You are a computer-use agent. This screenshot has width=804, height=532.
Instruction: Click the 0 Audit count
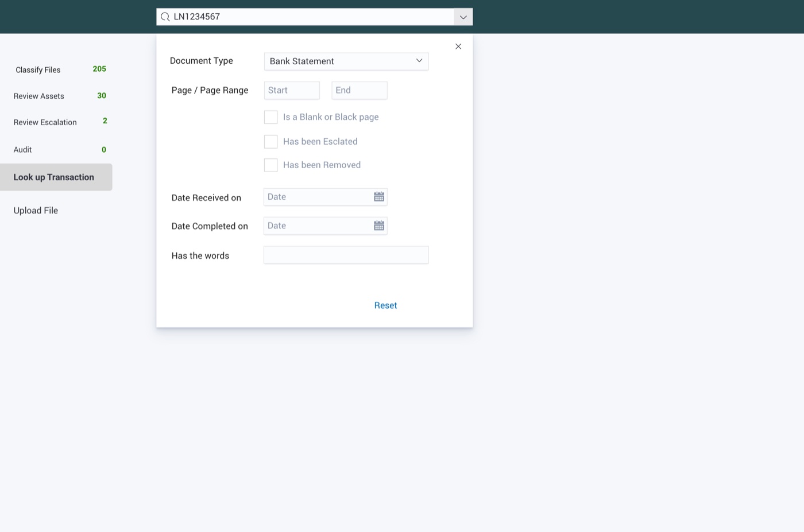coord(104,150)
